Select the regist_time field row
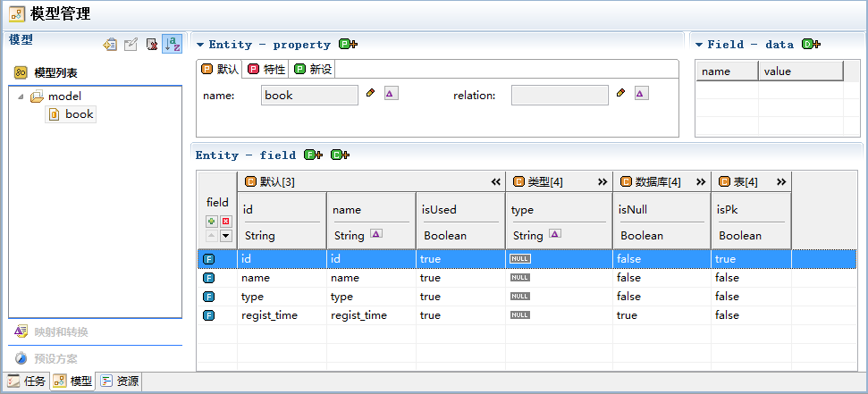The height and width of the screenshot is (394, 868). 494,315
